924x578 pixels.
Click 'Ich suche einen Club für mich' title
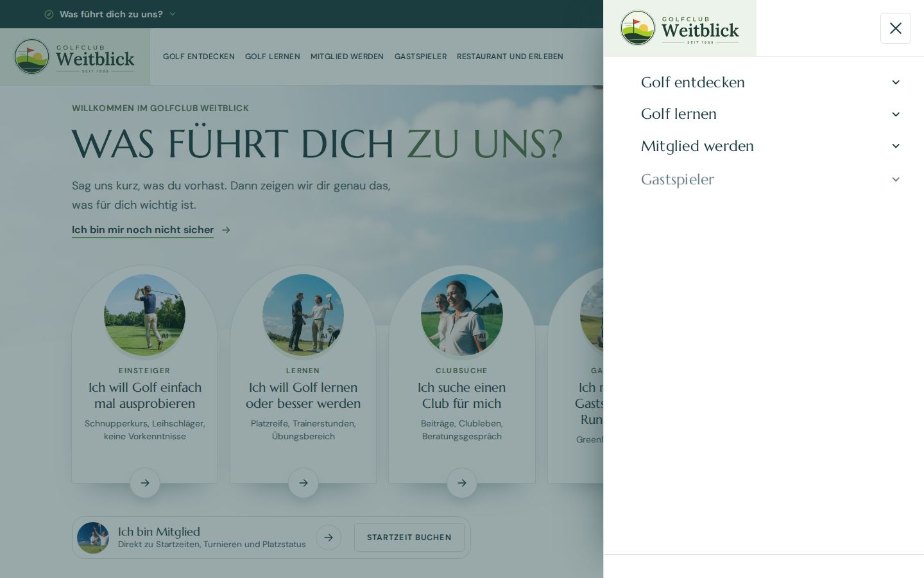[462, 396]
